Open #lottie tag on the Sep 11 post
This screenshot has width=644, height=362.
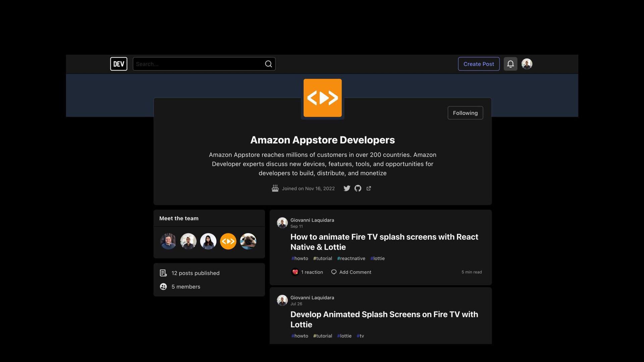coord(377,258)
